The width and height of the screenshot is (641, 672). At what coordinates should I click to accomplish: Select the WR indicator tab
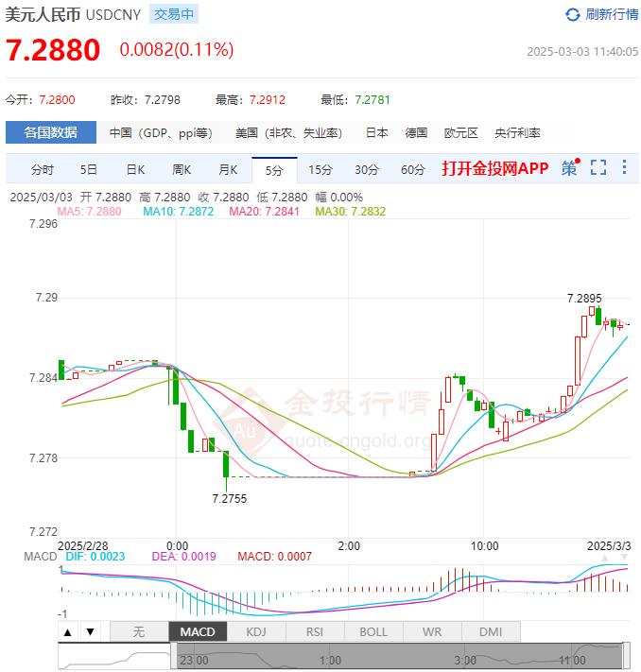coord(432,631)
